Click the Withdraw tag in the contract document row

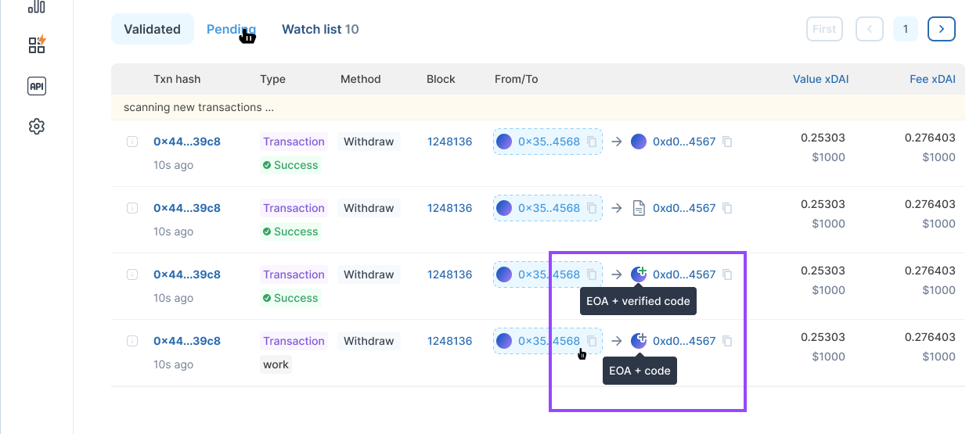click(x=369, y=208)
